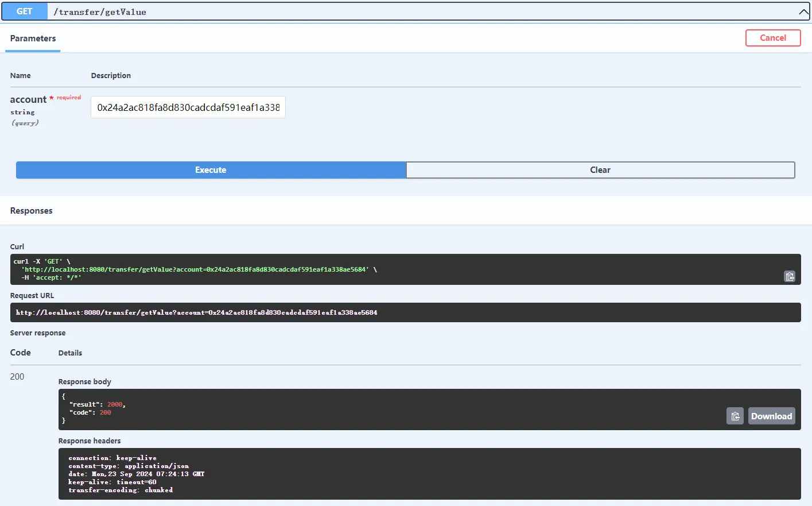Click the GET method badge
The width and height of the screenshot is (812, 506).
tap(25, 11)
